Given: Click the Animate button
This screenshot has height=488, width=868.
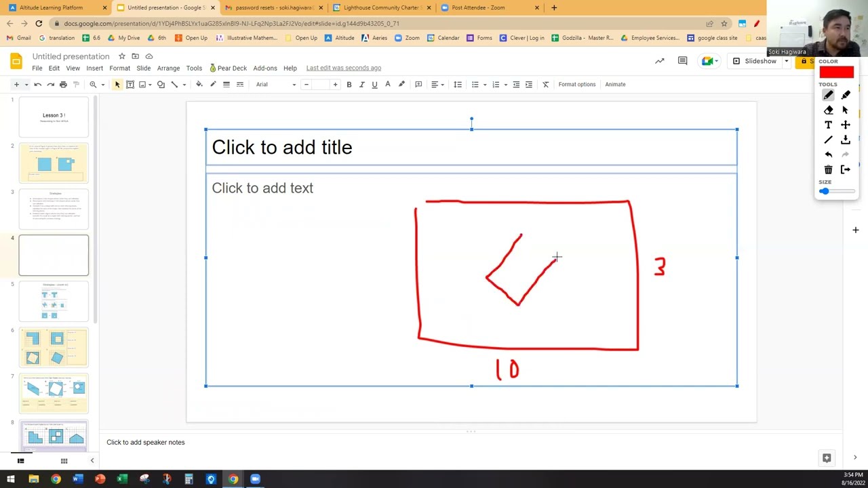Looking at the screenshot, I should point(615,85).
